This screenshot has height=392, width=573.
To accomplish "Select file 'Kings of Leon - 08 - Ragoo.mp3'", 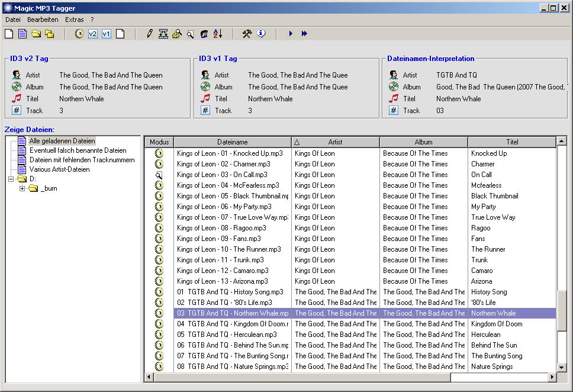I will click(221, 228).
